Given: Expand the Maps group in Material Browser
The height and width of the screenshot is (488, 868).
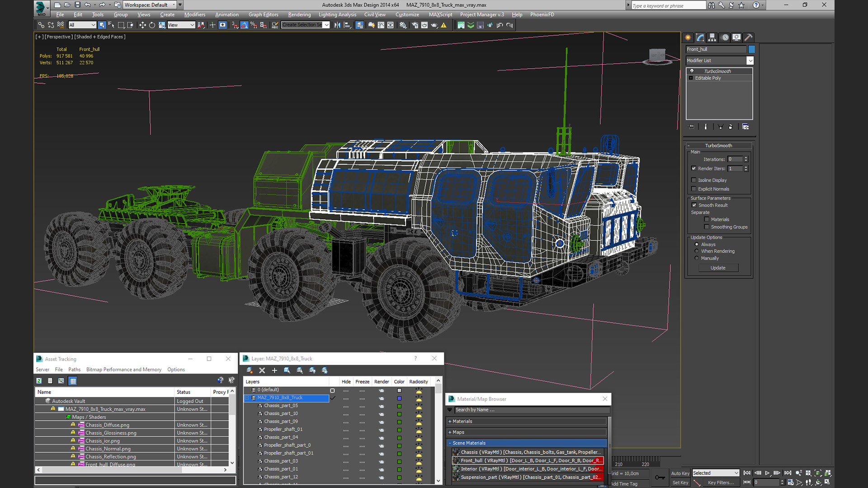Looking at the screenshot, I should (527, 432).
